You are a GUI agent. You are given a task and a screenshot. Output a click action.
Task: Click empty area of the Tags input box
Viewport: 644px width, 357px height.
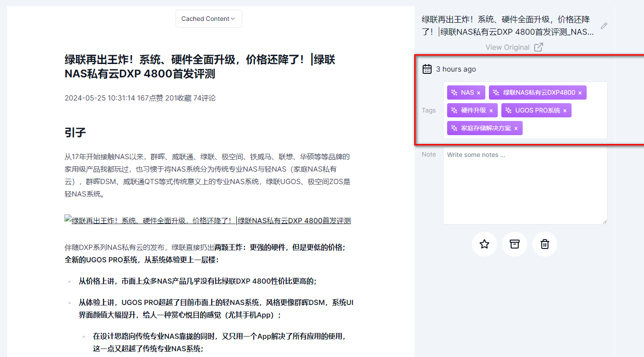tap(564, 128)
